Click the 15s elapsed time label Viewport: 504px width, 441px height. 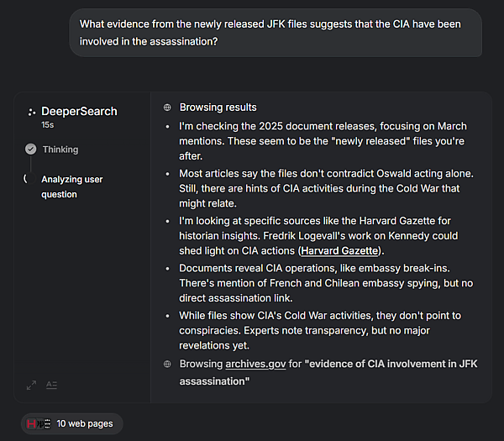tap(48, 124)
